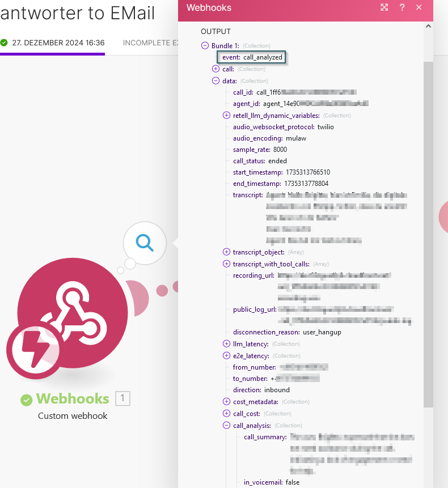This screenshot has height=488, width=448.
Task: Expand the cost_metadata collection
Action: (x=227, y=402)
